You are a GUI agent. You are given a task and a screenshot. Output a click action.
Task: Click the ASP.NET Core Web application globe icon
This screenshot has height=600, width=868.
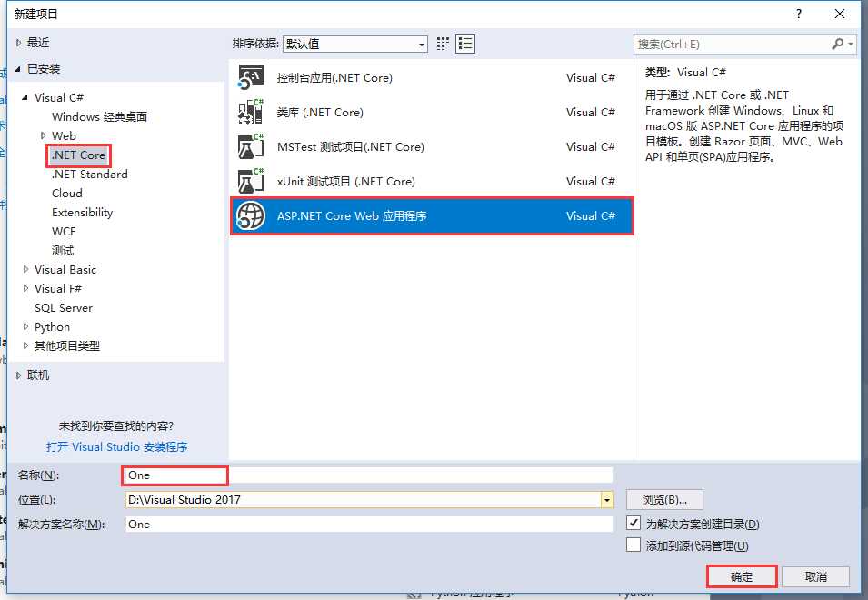[251, 215]
